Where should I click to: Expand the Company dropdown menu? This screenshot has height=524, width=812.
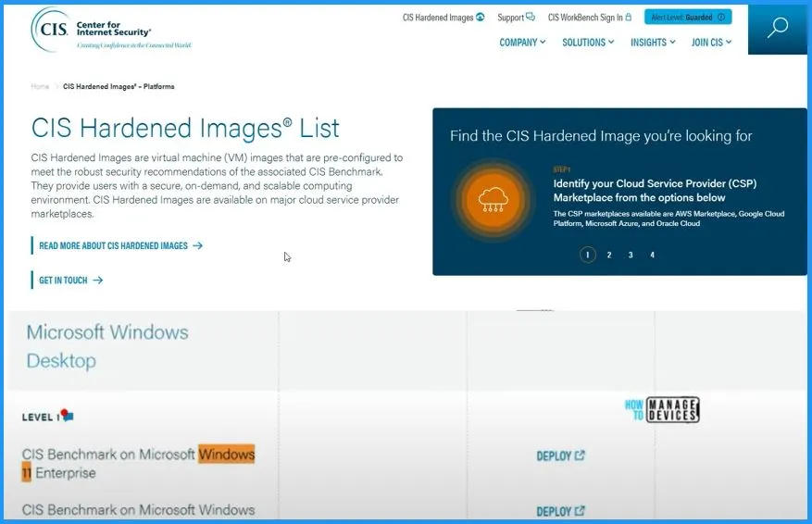(x=522, y=43)
